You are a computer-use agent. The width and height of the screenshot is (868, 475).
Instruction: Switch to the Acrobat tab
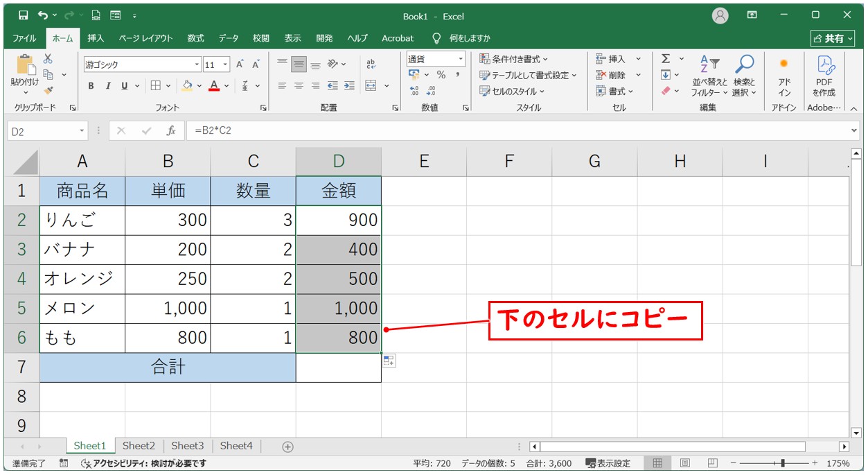tap(398, 38)
